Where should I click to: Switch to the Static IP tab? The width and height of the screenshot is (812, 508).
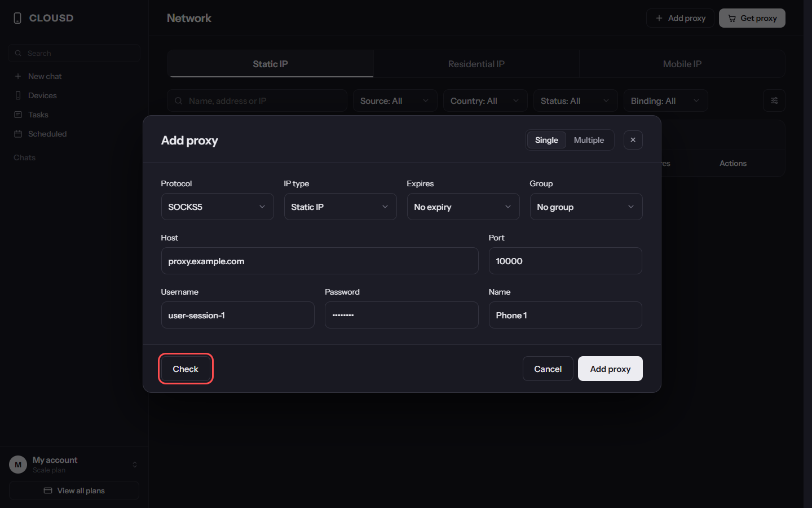270,64
